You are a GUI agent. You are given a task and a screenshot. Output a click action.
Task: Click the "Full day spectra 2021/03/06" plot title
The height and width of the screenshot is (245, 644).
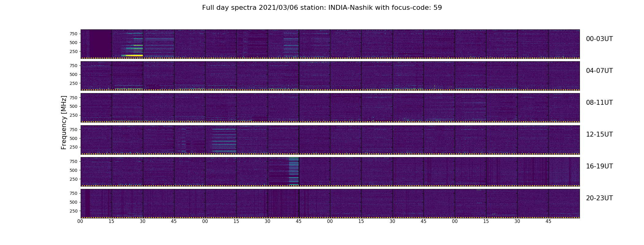(322, 8)
